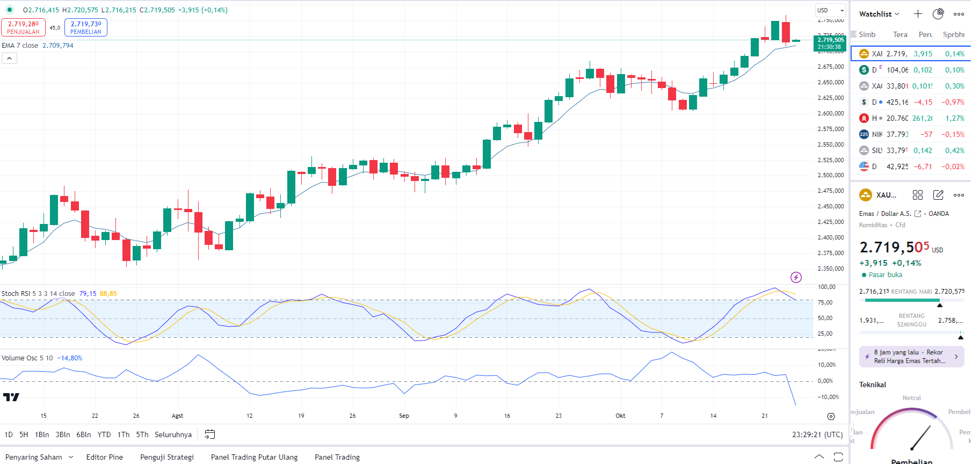Open the watchlist three-dots menu
Image resolution: width=980 pixels, height=464 pixels.
click(959, 14)
